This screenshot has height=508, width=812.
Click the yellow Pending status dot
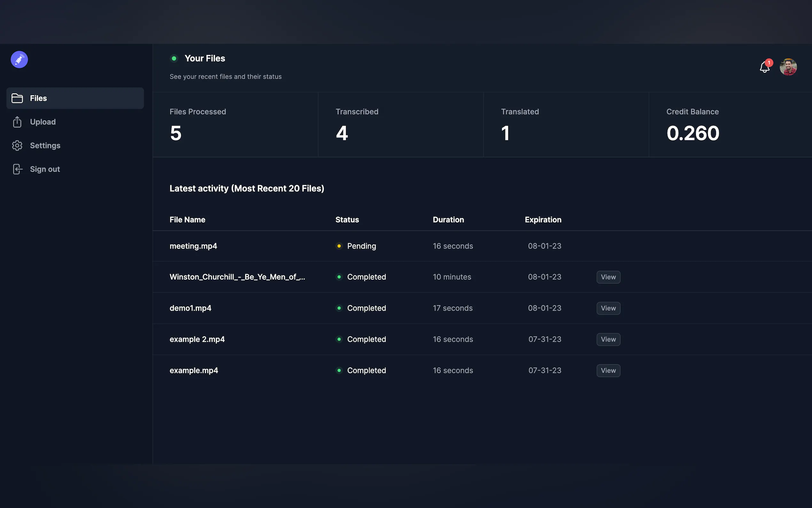(339, 246)
